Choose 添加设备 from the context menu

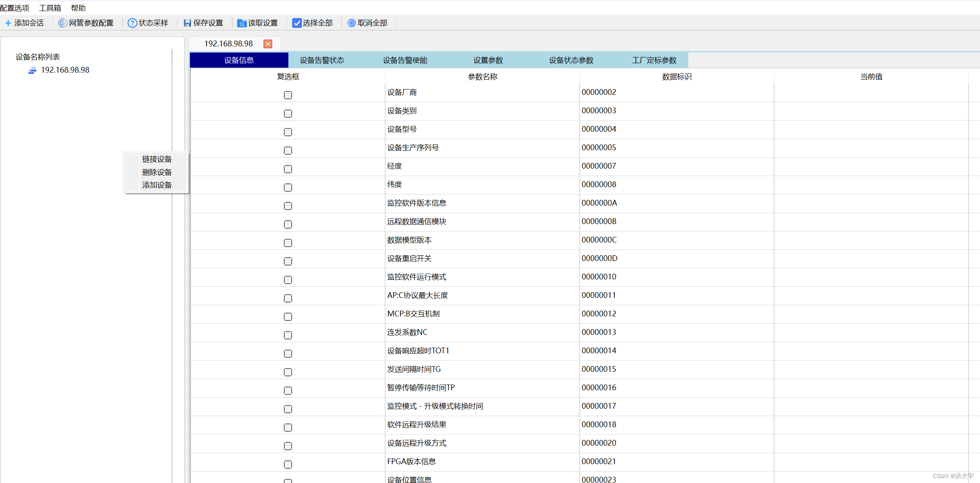point(157,185)
